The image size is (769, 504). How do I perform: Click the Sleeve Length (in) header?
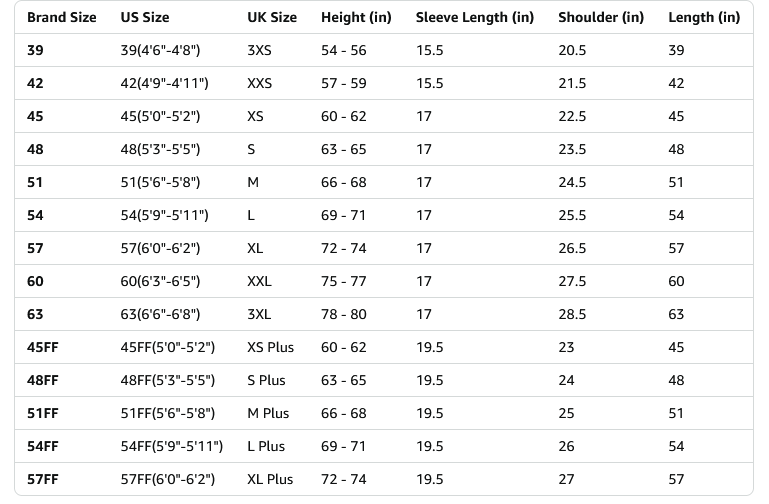(x=475, y=18)
